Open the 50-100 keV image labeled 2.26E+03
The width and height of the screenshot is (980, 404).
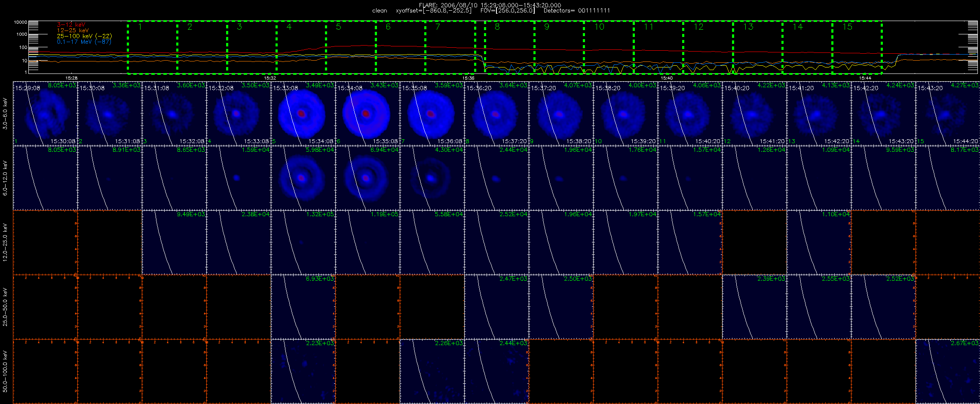pyautogui.click(x=432, y=371)
